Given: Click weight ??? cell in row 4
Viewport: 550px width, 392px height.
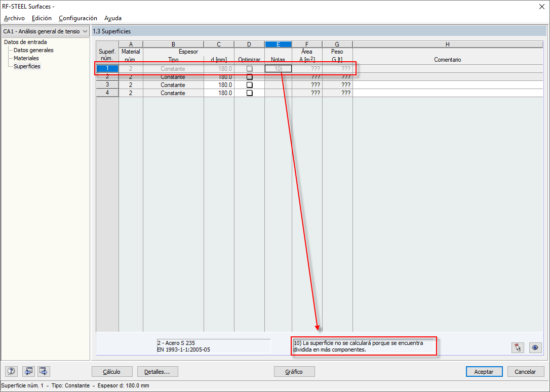Looking at the screenshot, I should point(337,93).
